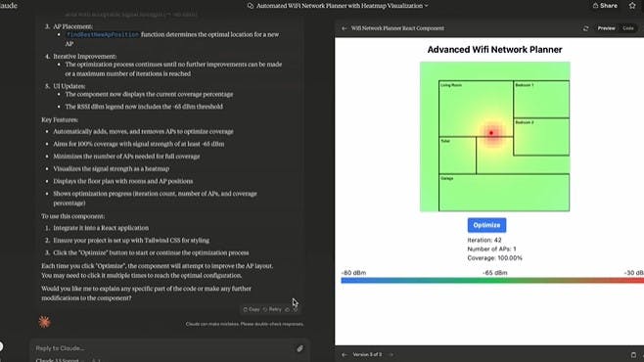Click 'Number of APs: 1' text

click(x=491, y=249)
